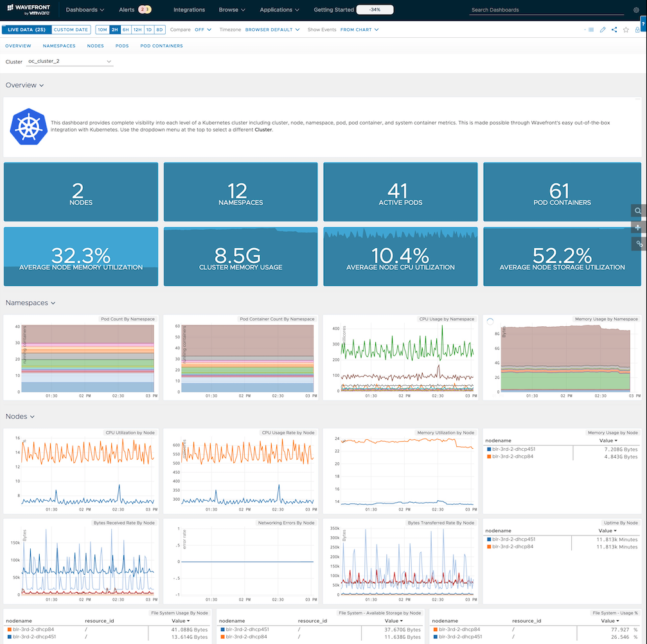Jump to the Pod Containers tab
The image size is (647, 644).
(161, 46)
